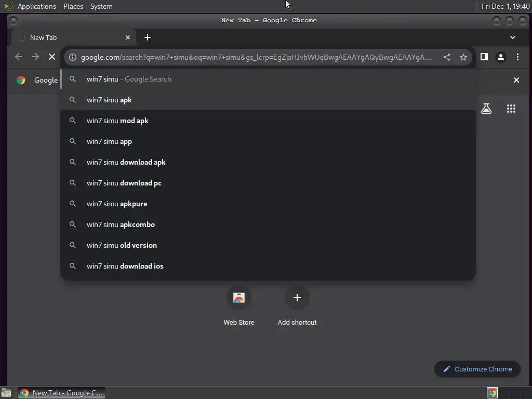Click show desktop icon in bottom panel
The width and height of the screenshot is (532, 399).
6,393
